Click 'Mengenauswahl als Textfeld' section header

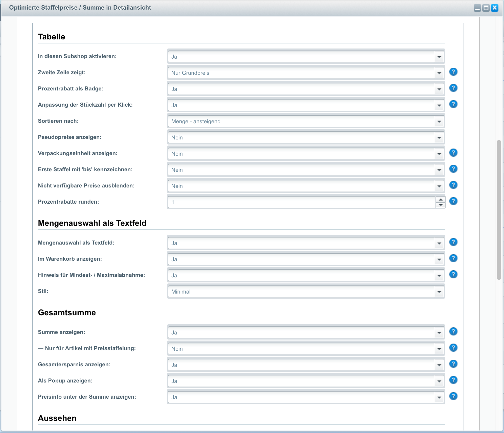tap(92, 223)
